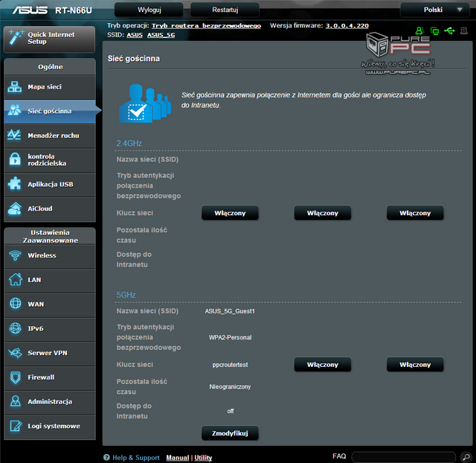Click Zmodyfikuj to edit ASUS_5G_Guest1
Viewport: 476px width, 463px height.
(230, 433)
